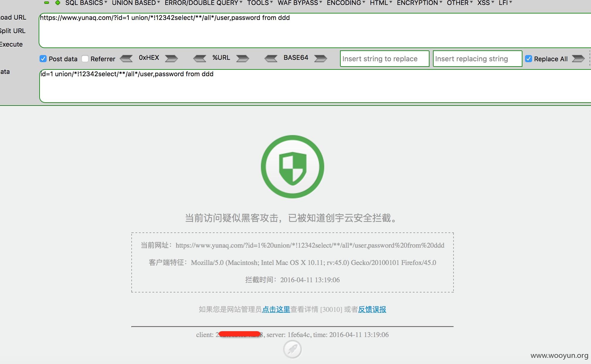Open the SQL BASICS dropdown menu

[86, 3]
